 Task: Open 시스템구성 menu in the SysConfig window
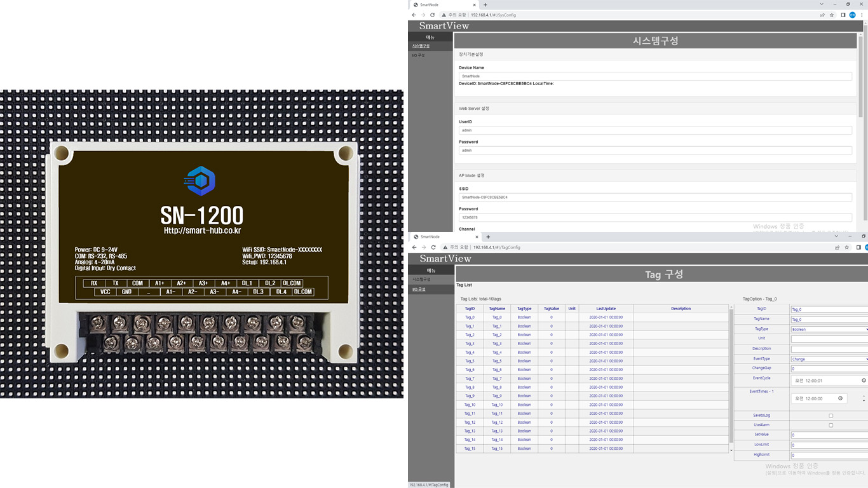421,46
